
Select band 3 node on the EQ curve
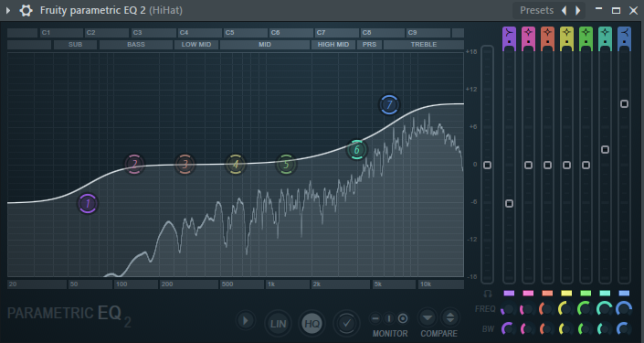(185, 165)
